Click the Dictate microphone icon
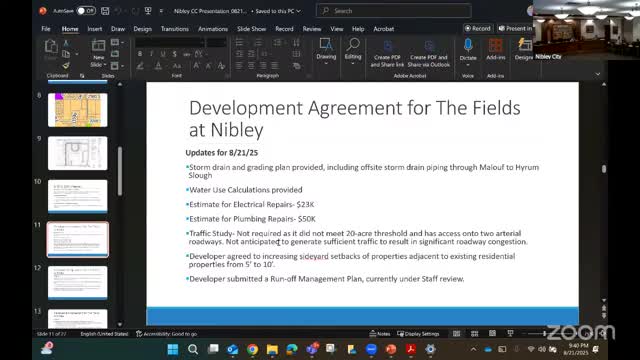Image resolution: width=640 pixels, height=360 pixels. coord(468,45)
